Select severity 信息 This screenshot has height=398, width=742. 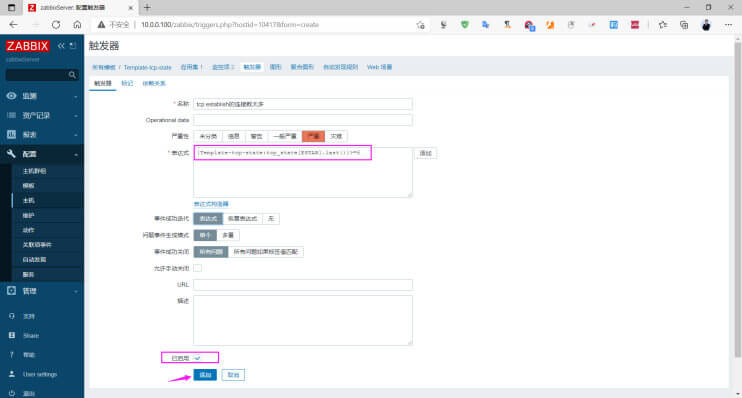pos(233,136)
